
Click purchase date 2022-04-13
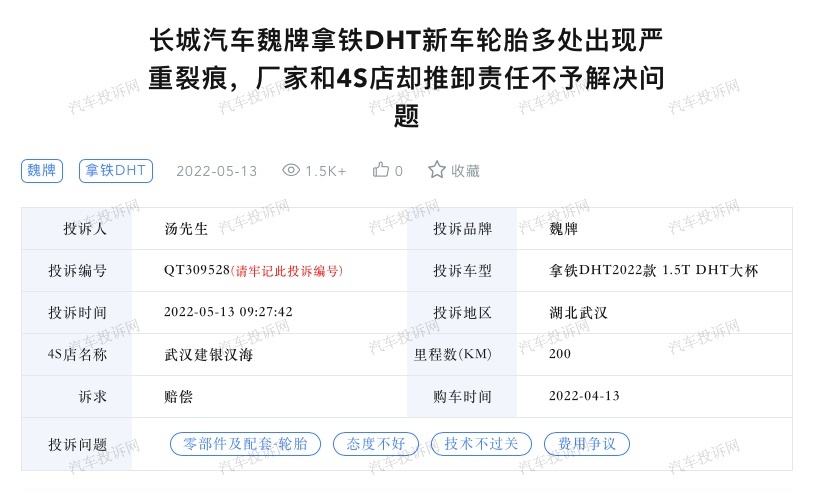[x=585, y=396]
